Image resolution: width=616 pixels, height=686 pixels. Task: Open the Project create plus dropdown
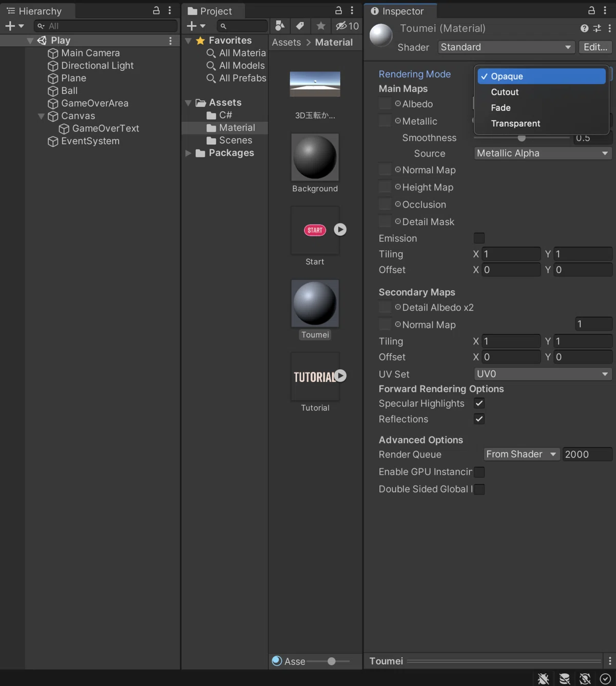[196, 26]
